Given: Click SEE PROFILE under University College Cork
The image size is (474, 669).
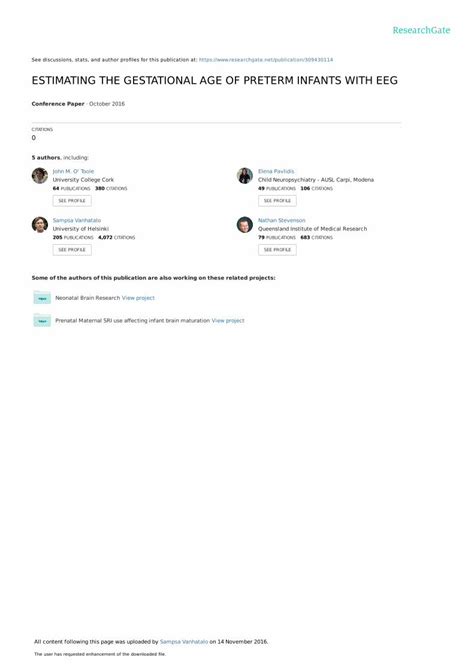Looking at the screenshot, I should (72, 201).
